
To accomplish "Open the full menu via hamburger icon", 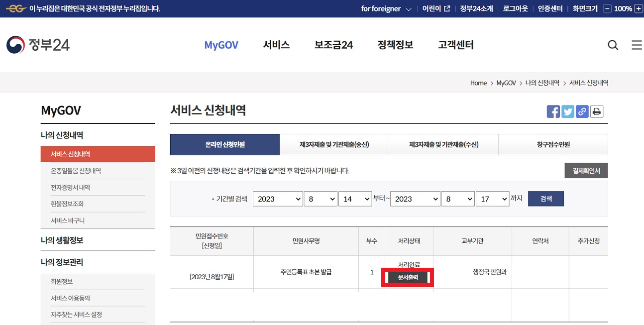I will point(636,45).
